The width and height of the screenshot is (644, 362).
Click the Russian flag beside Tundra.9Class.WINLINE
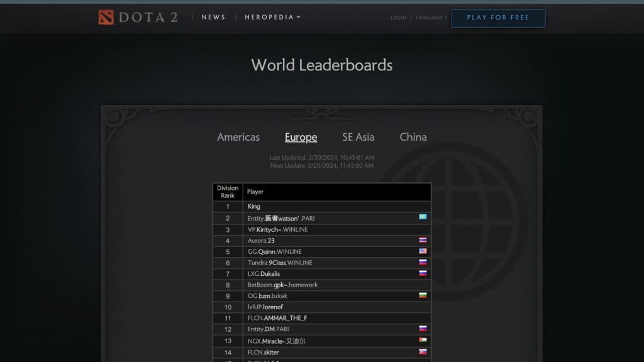click(x=423, y=263)
